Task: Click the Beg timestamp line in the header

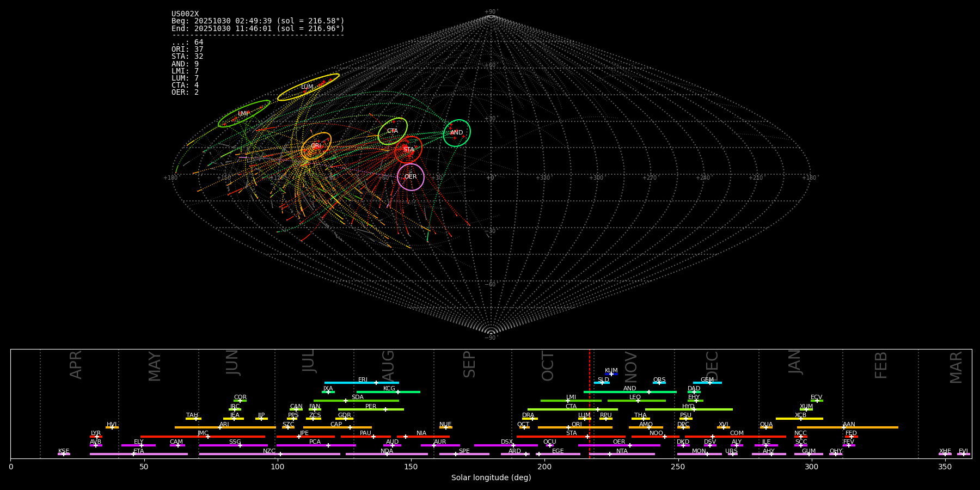Action: pyautogui.click(x=258, y=21)
